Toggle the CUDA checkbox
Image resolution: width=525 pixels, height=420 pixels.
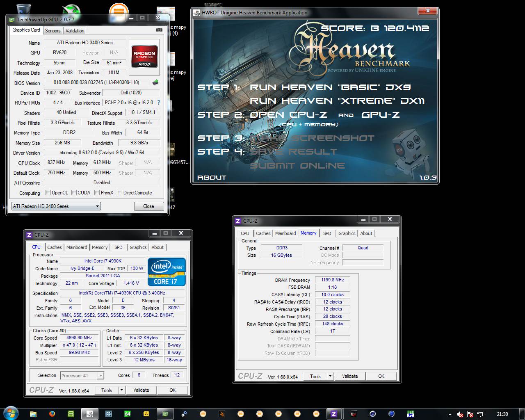click(x=74, y=193)
